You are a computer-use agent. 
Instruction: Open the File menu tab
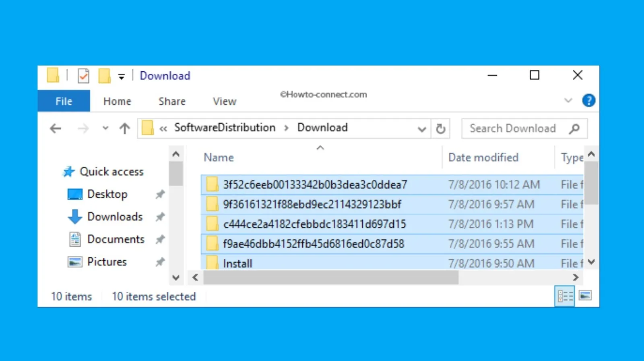pos(64,101)
